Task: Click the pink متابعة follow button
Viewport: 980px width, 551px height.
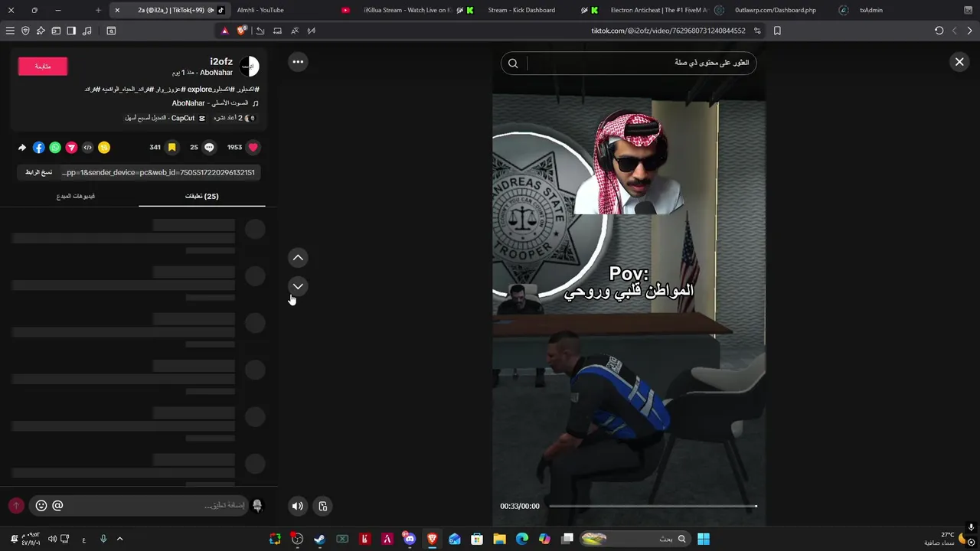Action: pos(43,67)
